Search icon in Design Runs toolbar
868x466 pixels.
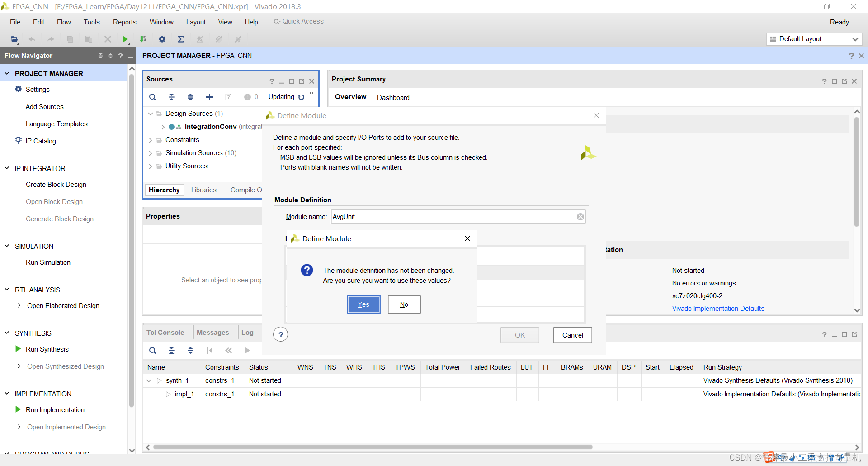point(153,350)
